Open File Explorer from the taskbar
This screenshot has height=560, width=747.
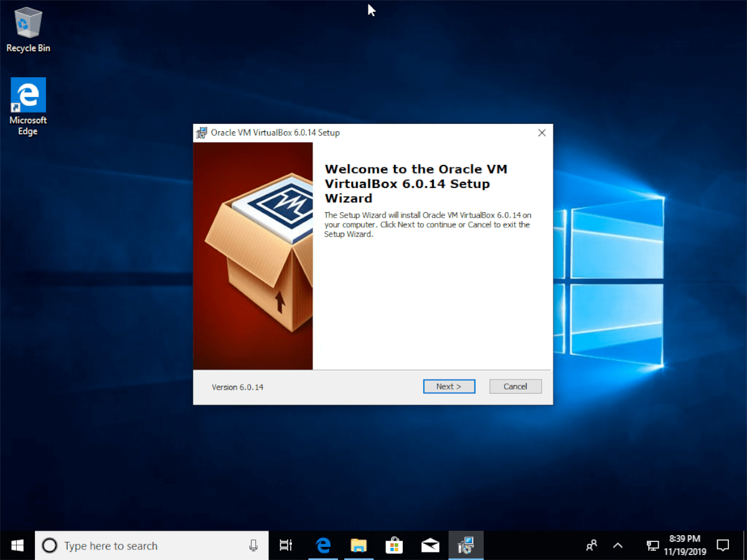click(x=359, y=545)
